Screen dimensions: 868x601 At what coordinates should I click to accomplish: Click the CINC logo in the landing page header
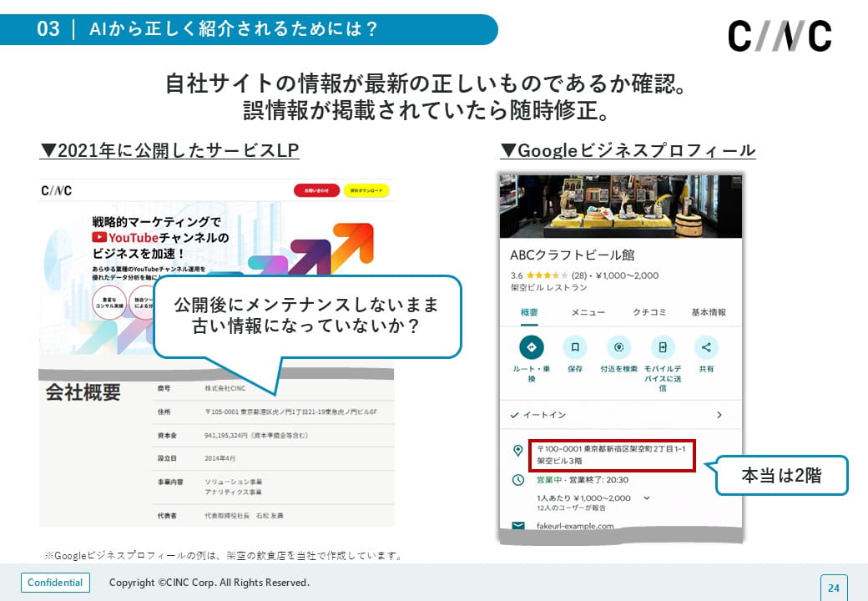57,191
